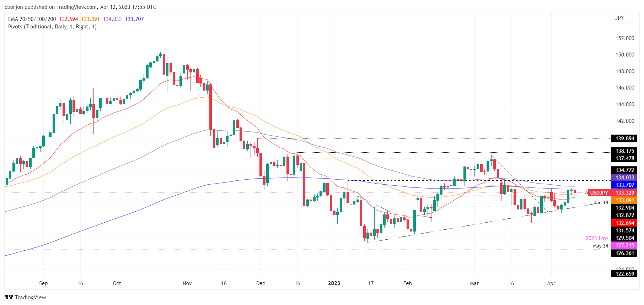Click the 144.000 price axis tick
Image resolution: width=644 pixels, height=305 pixels.
[x=625, y=104]
